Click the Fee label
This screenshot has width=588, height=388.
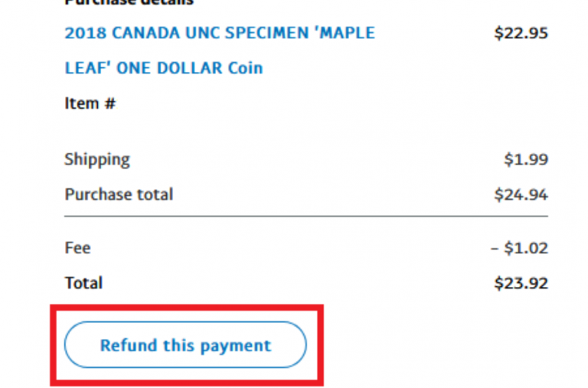(77, 248)
